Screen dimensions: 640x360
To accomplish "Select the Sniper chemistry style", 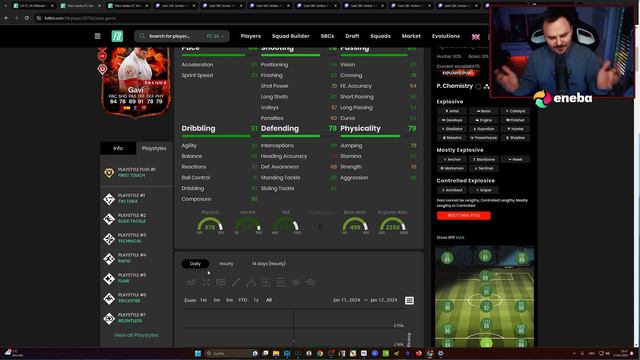I will pyautogui.click(x=484, y=190).
